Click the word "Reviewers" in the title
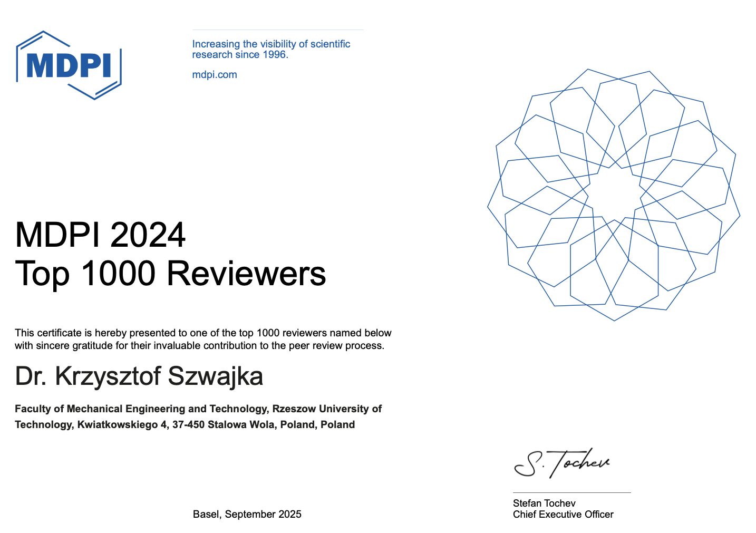 [246, 274]
